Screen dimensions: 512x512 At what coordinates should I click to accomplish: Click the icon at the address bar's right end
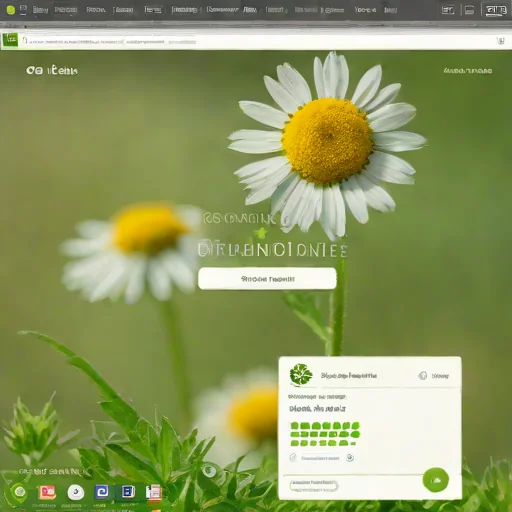500,41
